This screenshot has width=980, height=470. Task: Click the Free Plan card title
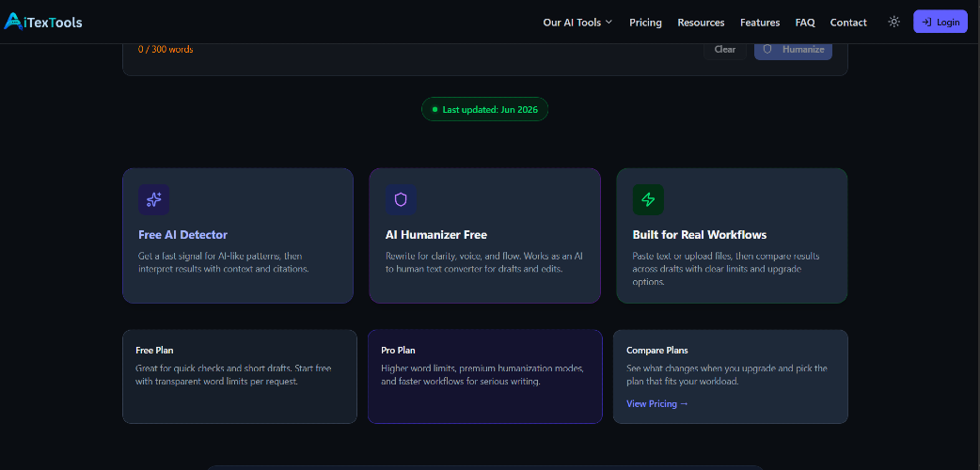pos(154,351)
